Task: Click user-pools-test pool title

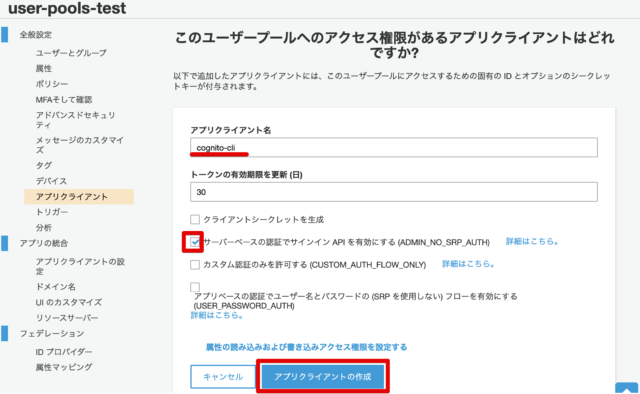Action: (67, 8)
